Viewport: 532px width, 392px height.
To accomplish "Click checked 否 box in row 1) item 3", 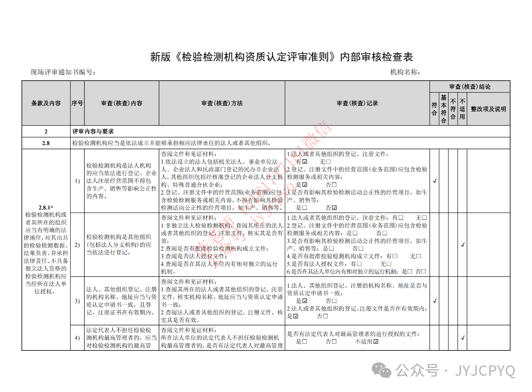I will (x=334, y=207).
